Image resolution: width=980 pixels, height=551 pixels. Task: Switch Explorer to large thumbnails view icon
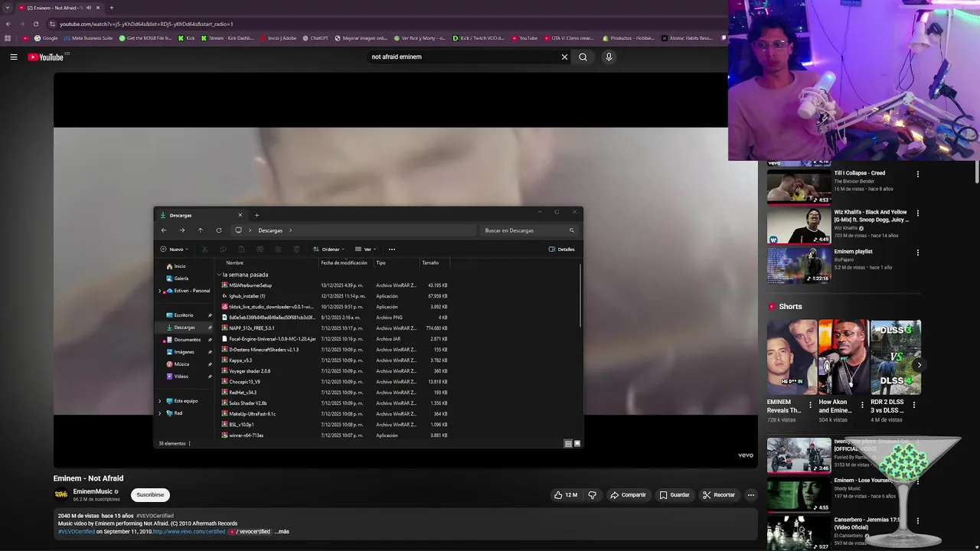click(x=577, y=443)
